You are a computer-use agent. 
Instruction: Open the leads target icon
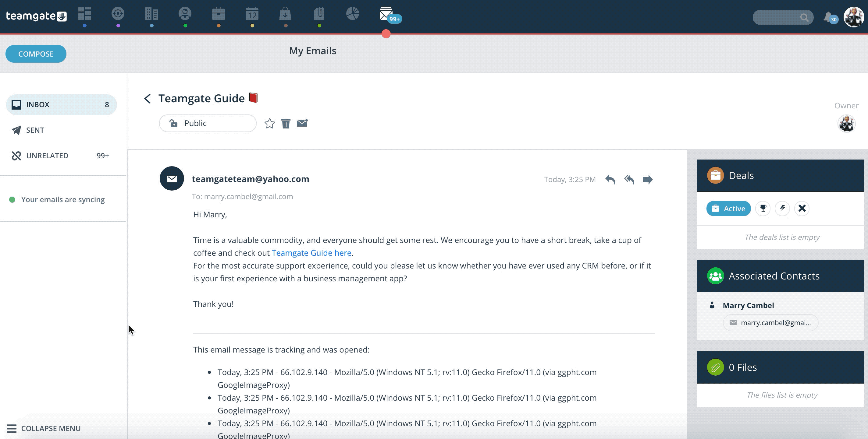[x=118, y=14]
